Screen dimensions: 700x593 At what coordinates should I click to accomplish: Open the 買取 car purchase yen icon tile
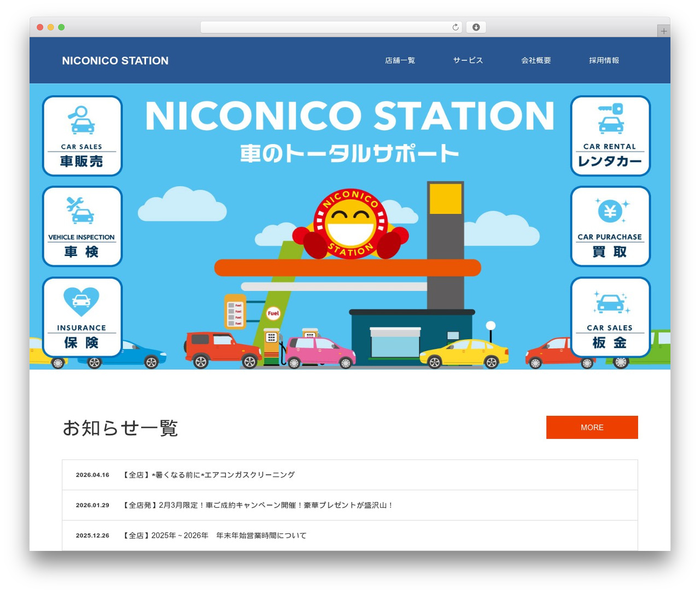(x=610, y=226)
